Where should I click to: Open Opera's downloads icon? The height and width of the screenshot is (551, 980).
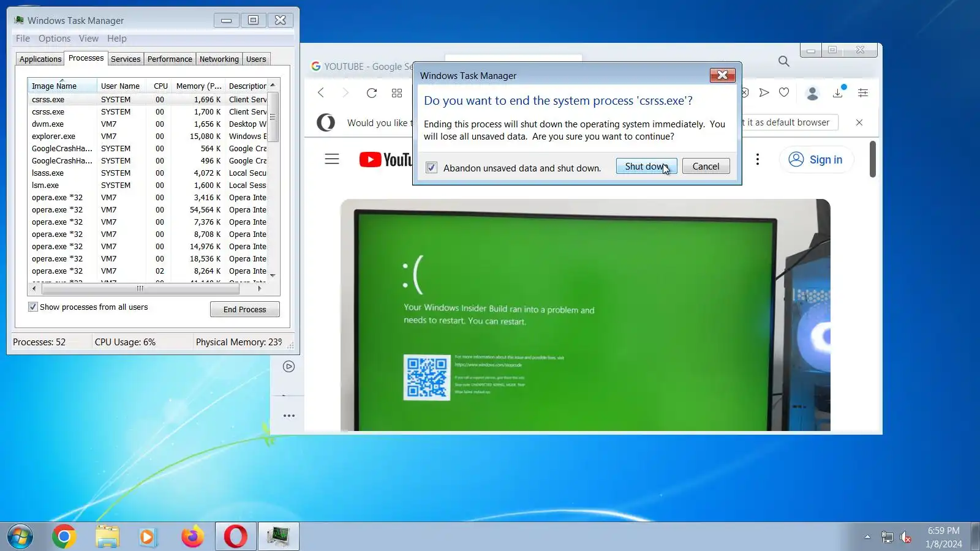coord(838,92)
